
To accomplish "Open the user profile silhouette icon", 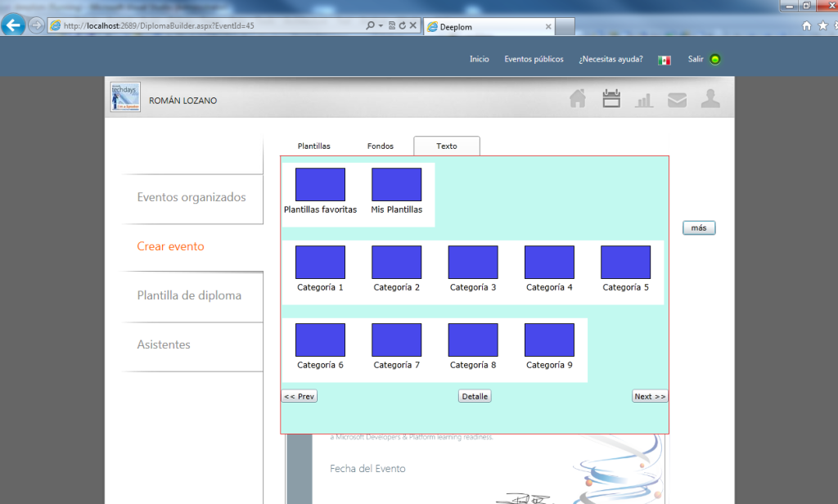I will [x=710, y=99].
